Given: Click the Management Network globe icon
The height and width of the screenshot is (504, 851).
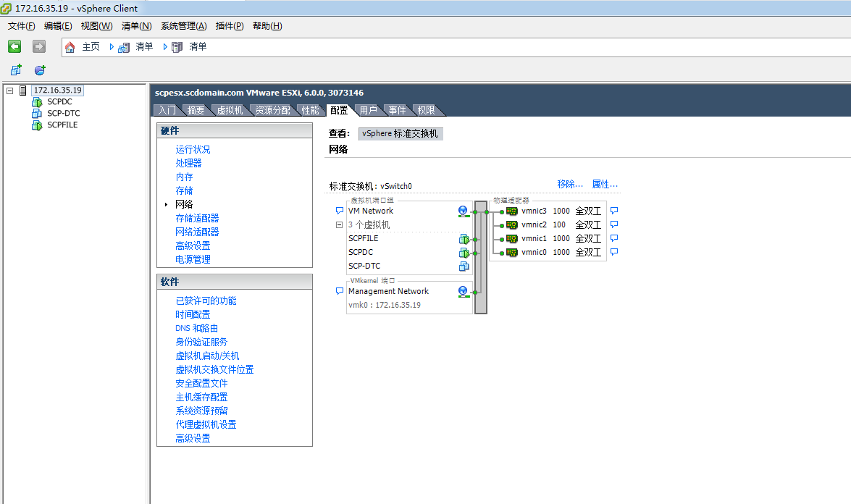Looking at the screenshot, I should [x=463, y=292].
